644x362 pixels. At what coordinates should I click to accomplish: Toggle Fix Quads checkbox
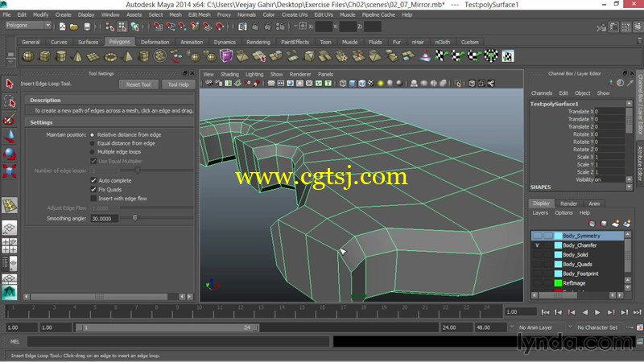point(93,189)
